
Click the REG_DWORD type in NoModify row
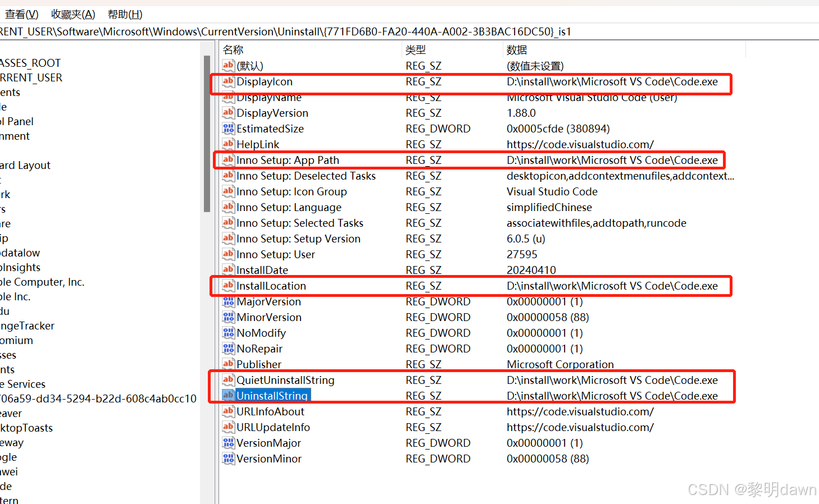coord(438,333)
